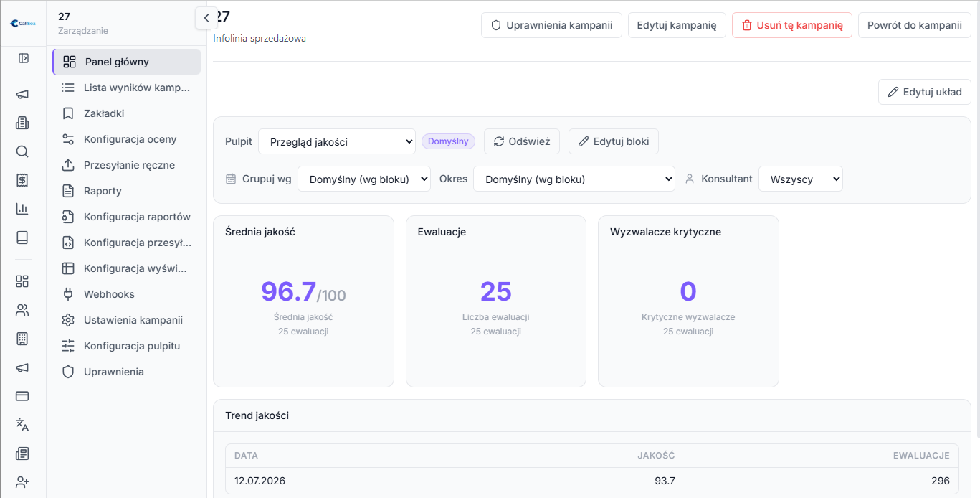980x498 pixels.
Task: Click the JAKOŚĆ column header
Action: coord(656,456)
